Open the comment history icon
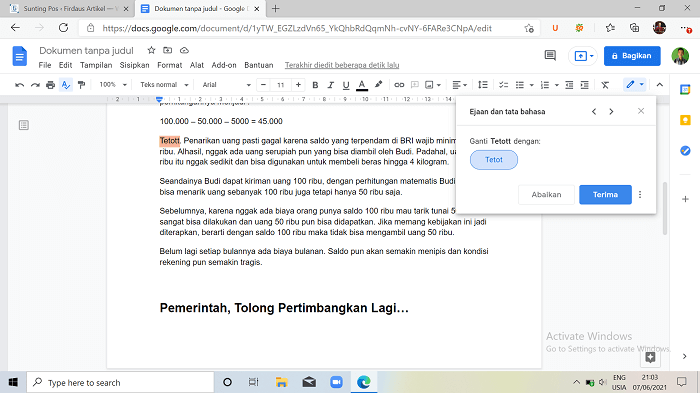This screenshot has width=700, height=393. click(550, 56)
